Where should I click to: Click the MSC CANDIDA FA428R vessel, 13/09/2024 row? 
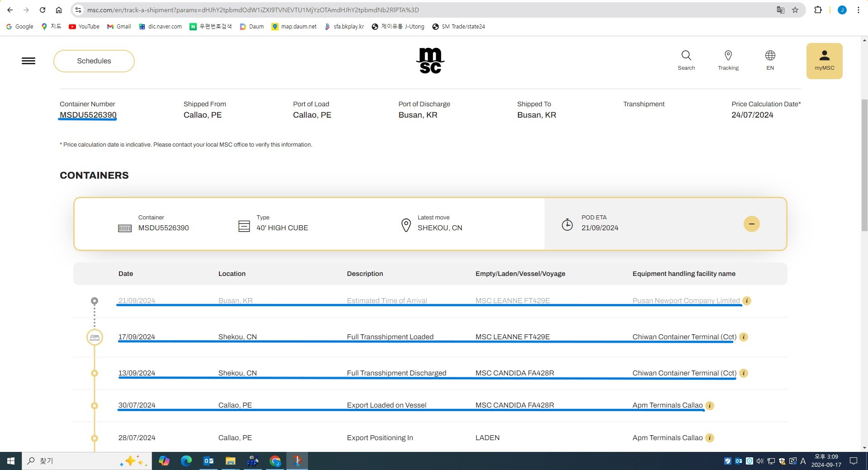click(x=515, y=373)
